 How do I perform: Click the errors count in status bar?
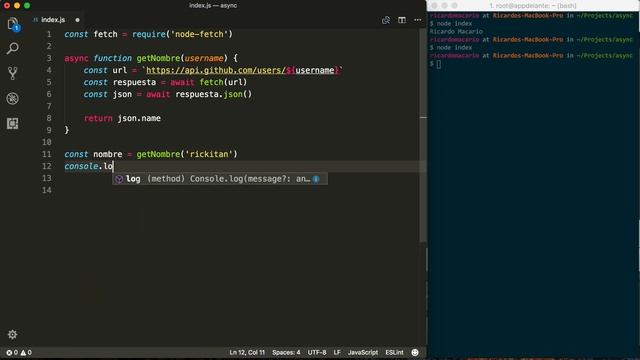[x=12, y=352]
